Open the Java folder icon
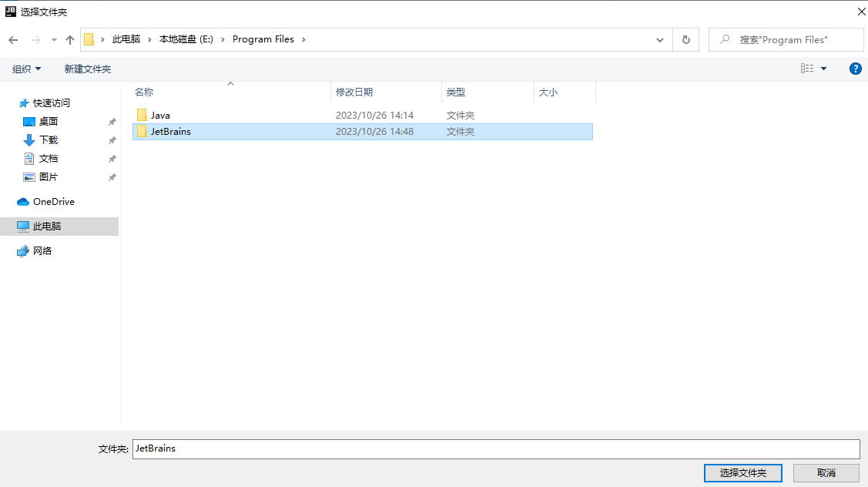The height and width of the screenshot is (487, 868). coord(142,116)
